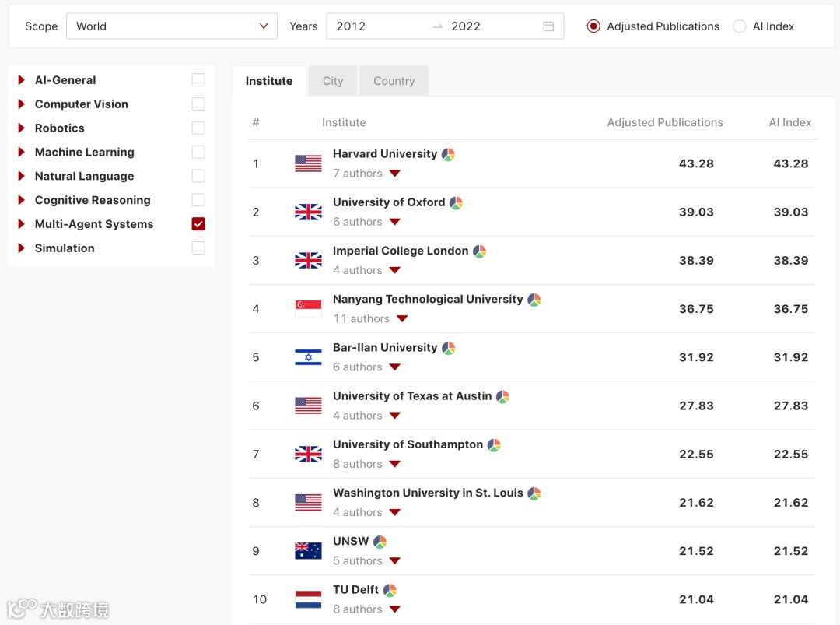The height and width of the screenshot is (625, 840).
Task: Click the UK flag in Imperial College's row
Action: 308,261
